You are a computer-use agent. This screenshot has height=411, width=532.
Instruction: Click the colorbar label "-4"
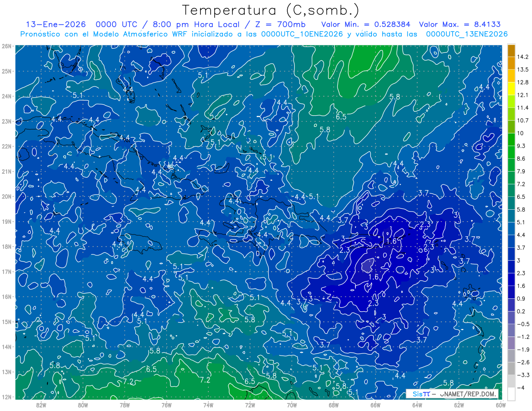(x=520, y=388)
